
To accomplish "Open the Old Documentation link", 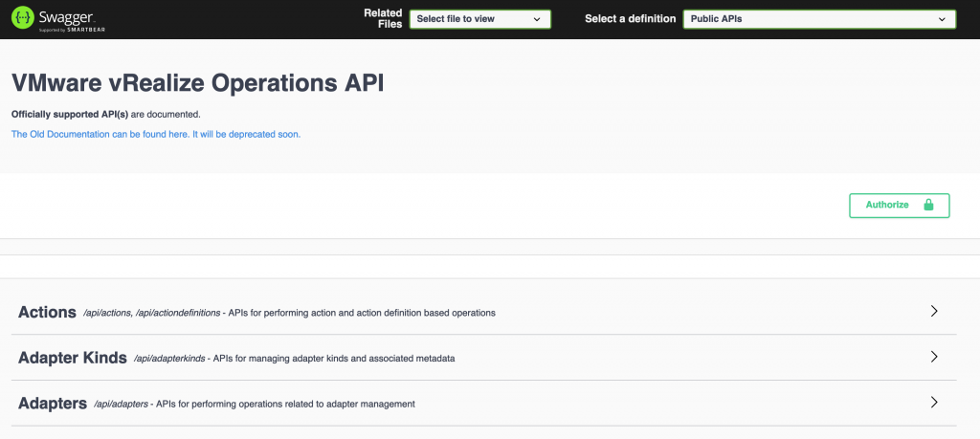I will coord(156,135).
